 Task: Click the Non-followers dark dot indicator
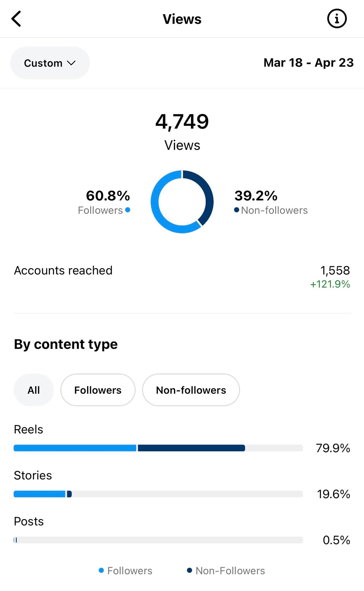click(x=237, y=210)
